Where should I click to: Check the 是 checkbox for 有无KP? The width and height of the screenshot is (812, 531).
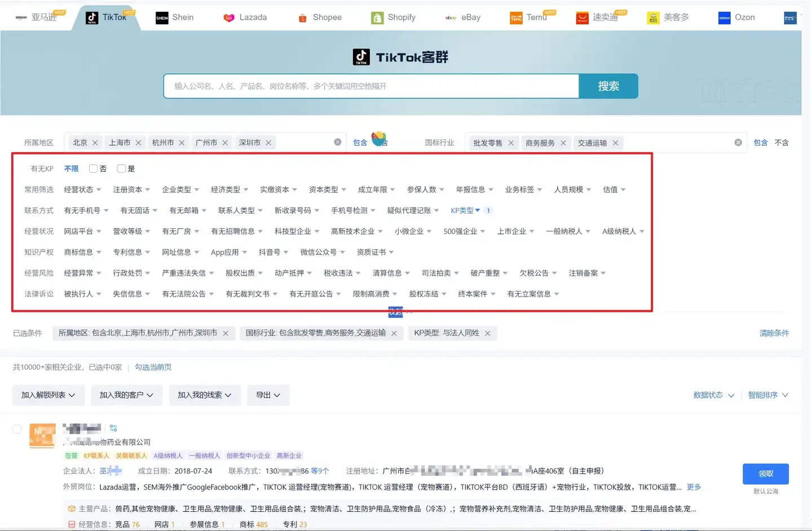pos(121,169)
